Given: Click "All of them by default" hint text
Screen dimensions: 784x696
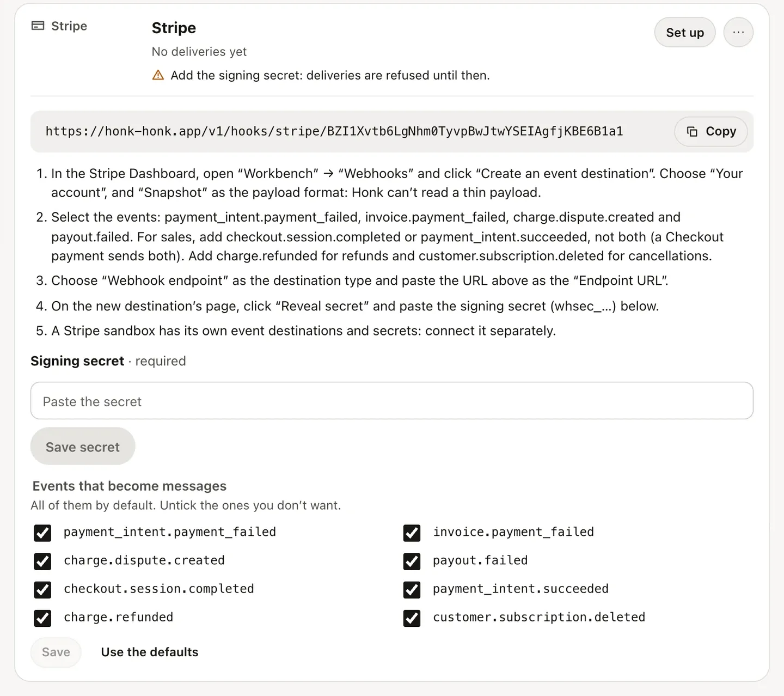Looking at the screenshot, I should coord(186,505).
